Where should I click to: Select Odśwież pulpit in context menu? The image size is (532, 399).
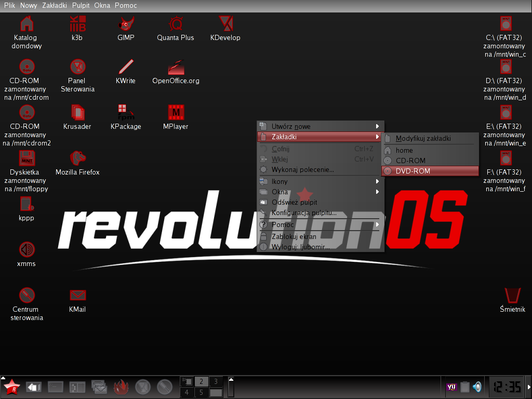[x=320, y=202]
